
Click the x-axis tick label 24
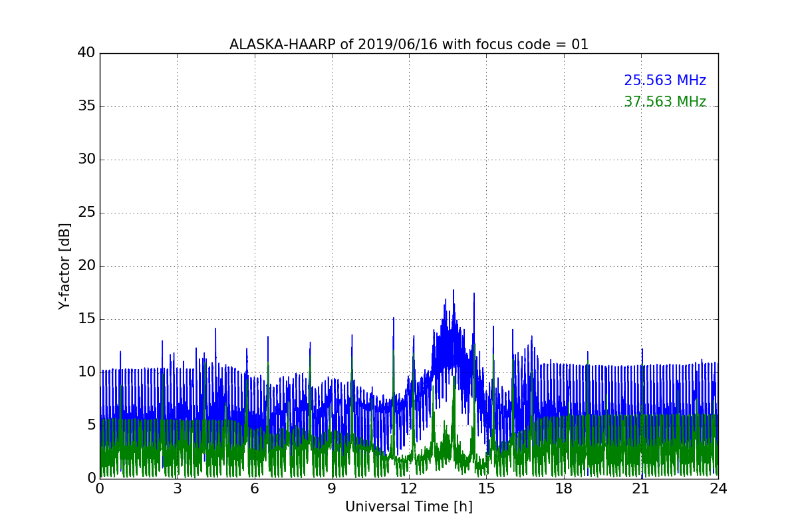click(x=718, y=488)
